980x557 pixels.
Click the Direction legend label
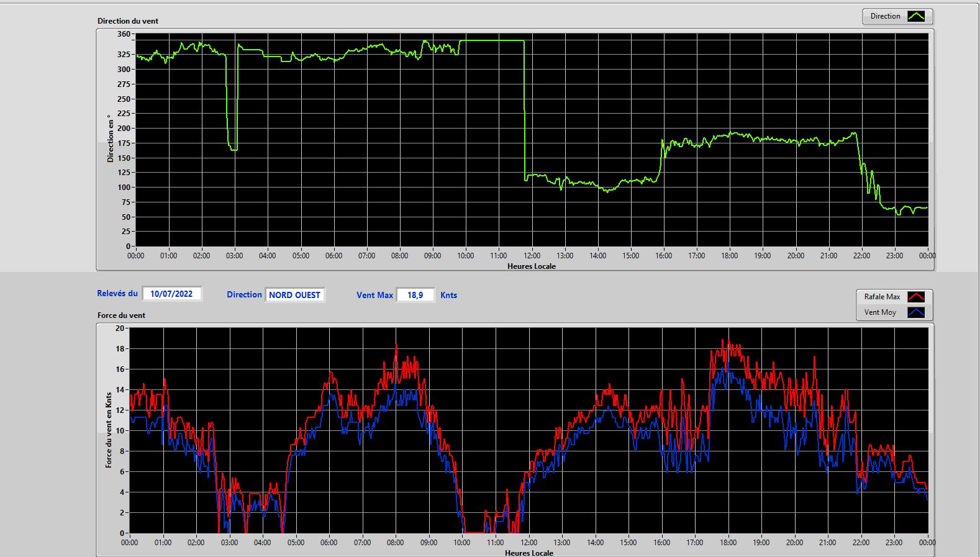[885, 16]
